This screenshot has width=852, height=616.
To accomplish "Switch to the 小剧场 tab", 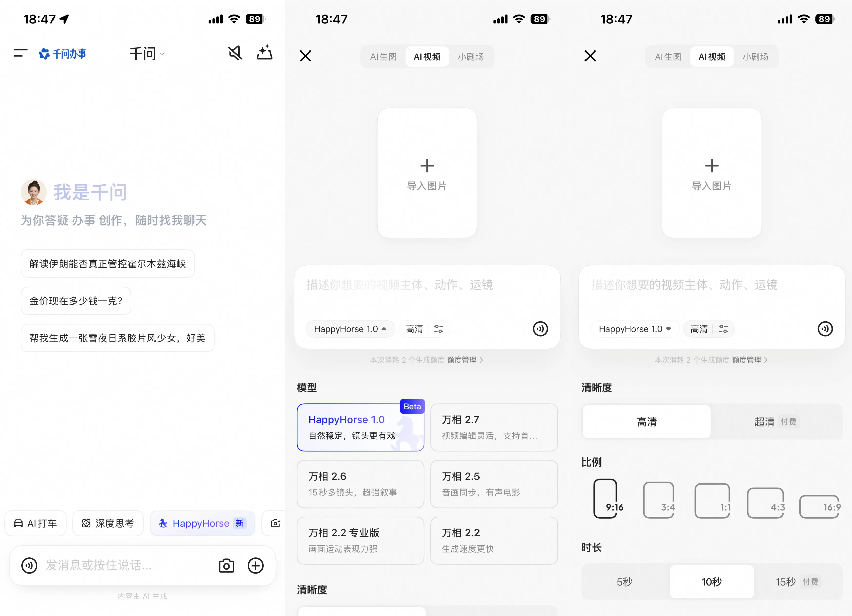I will 471,56.
